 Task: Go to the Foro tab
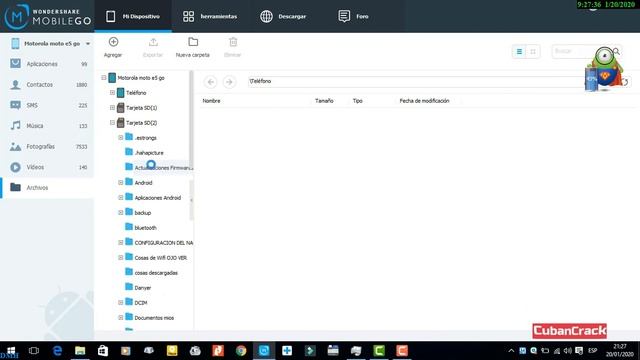click(353, 16)
